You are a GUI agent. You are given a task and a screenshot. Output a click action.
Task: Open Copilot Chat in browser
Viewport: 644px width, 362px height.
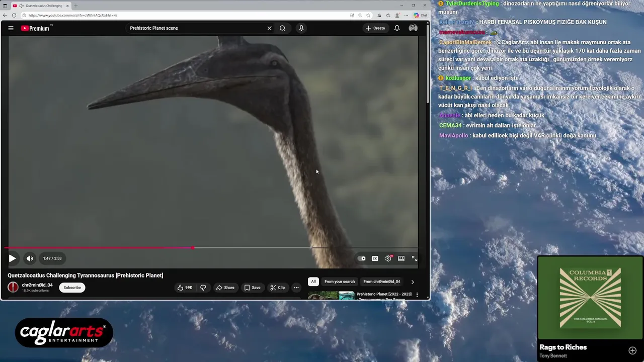(420, 15)
